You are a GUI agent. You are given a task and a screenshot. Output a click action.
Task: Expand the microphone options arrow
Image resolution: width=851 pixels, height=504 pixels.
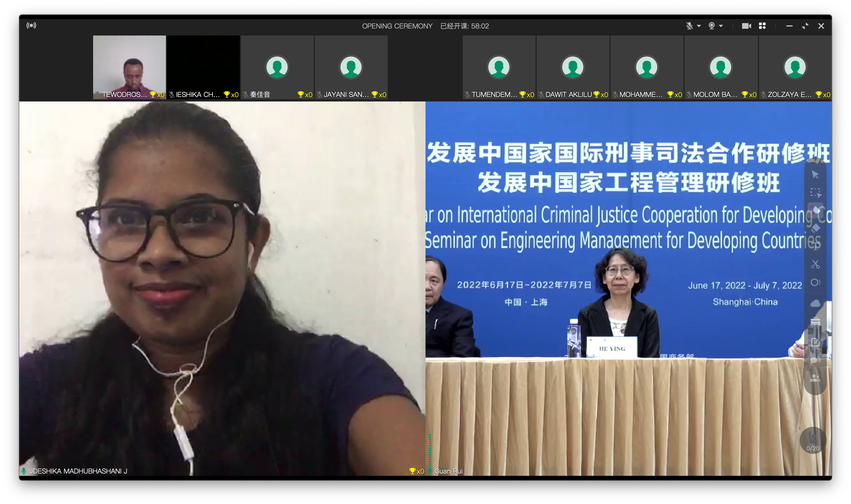pos(699,26)
